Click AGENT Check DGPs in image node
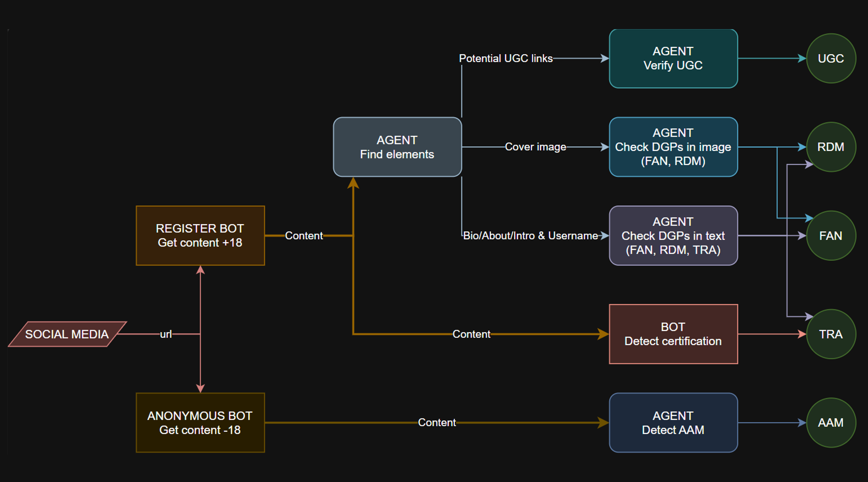This screenshot has height=482, width=868. point(673,147)
